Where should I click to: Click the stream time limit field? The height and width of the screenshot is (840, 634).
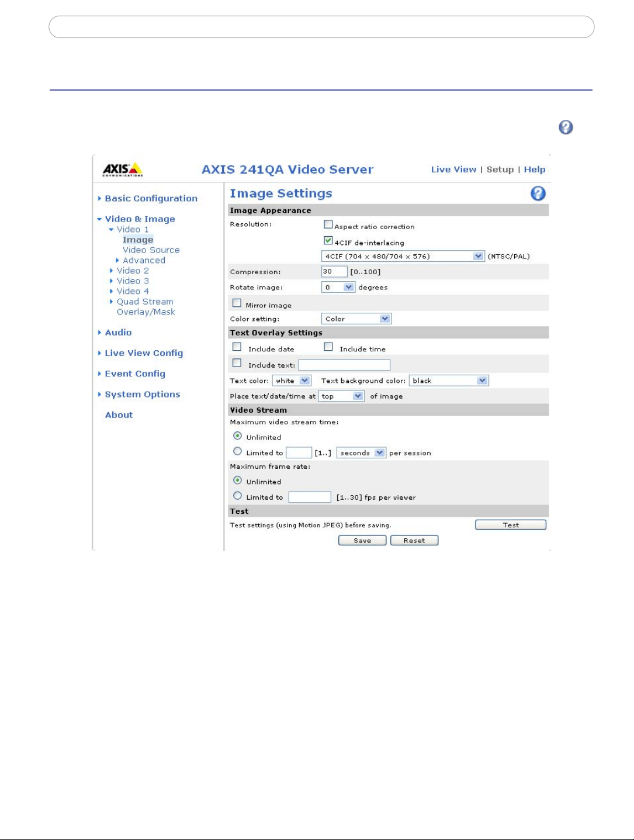click(x=299, y=453)
